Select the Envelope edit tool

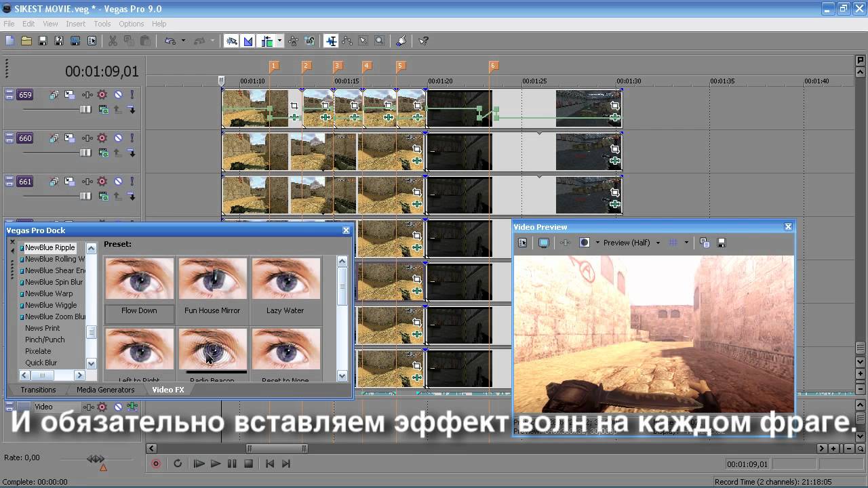(x=347, y=41)
